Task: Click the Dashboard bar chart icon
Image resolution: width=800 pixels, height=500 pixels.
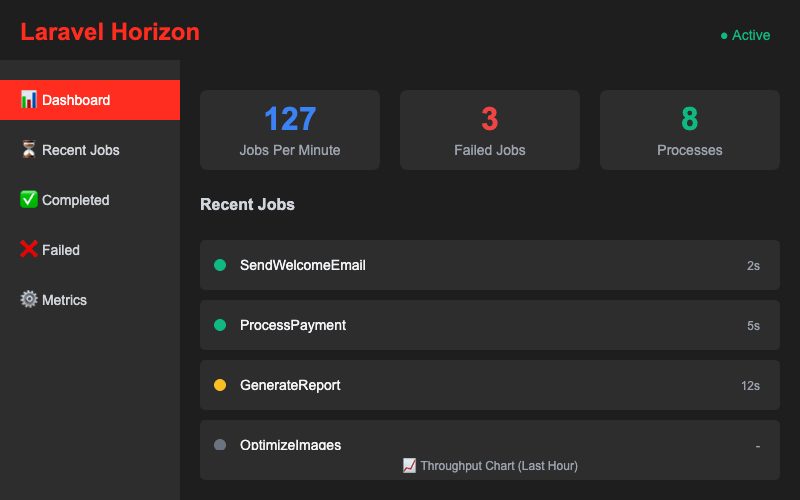Action: 29,99
